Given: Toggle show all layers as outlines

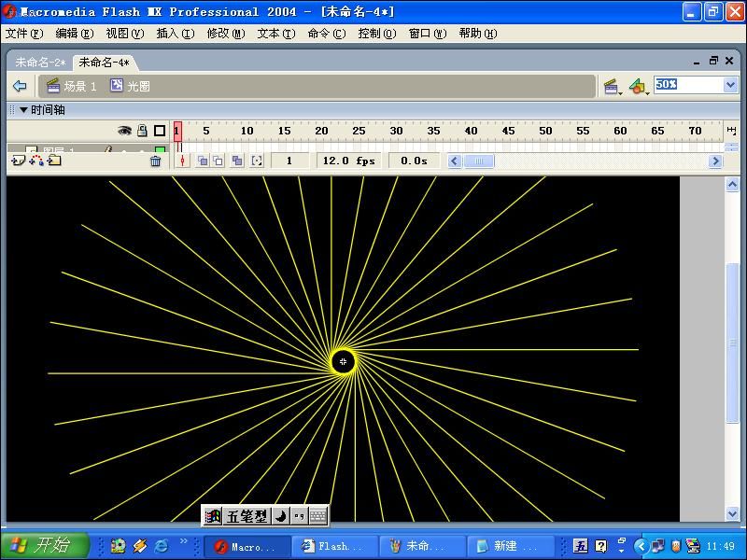Looking at the screenshot, I should coord(160,131).
